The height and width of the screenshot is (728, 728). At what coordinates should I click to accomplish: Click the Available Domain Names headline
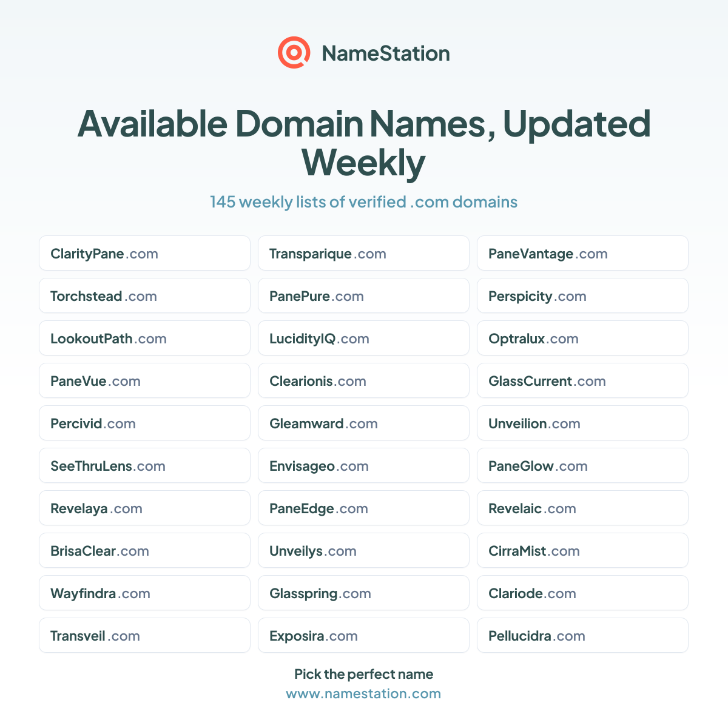(x=364, y=143)
